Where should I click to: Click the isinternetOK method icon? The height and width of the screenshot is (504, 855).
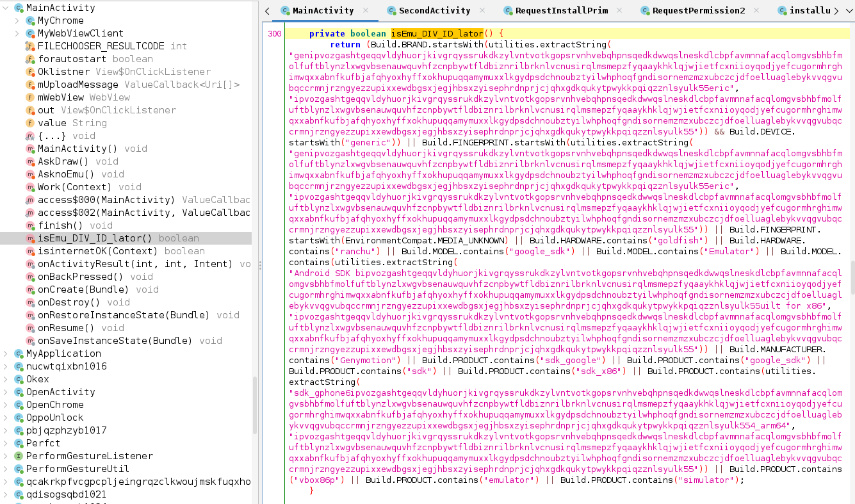tap(29, 251)
